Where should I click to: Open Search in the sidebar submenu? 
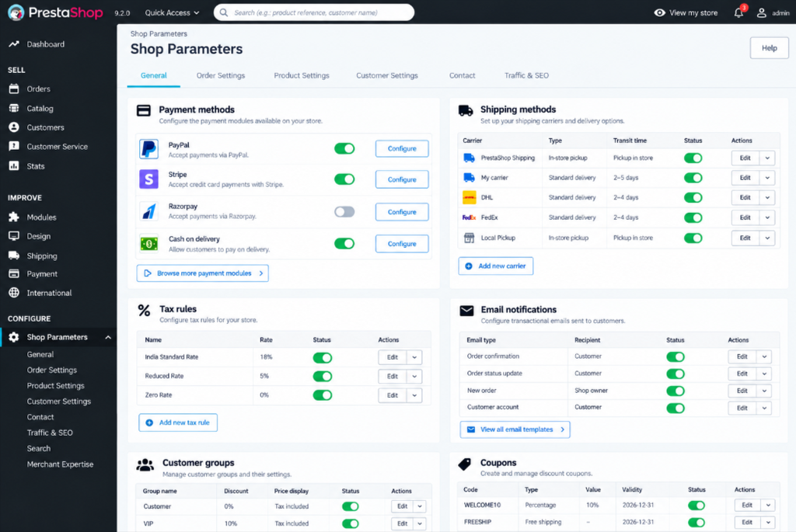39,448
